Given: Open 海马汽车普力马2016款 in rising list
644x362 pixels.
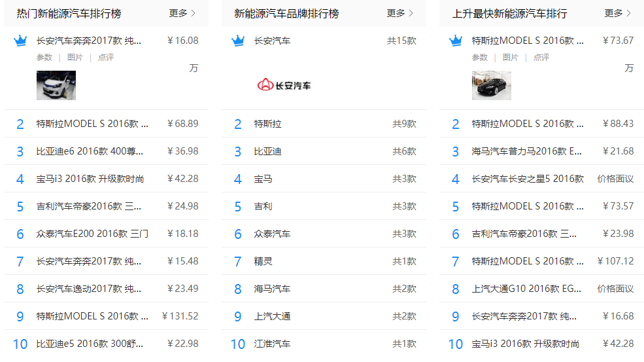Looking at the screenshot, I should click(527, 151).
